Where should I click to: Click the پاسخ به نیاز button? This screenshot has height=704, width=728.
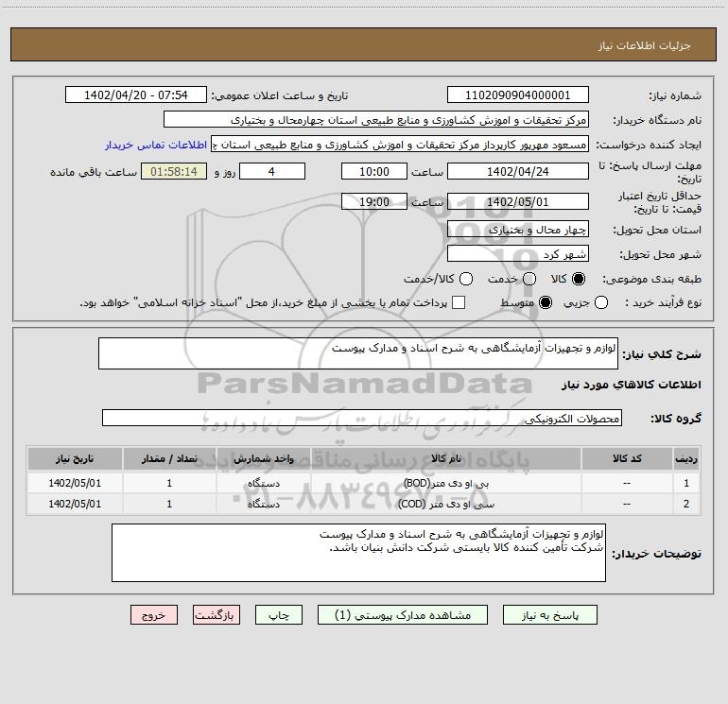click(550, 615)
